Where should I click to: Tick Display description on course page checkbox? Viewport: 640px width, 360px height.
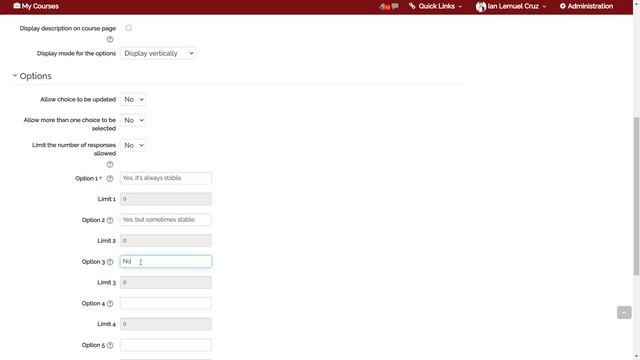click(129, 28)
